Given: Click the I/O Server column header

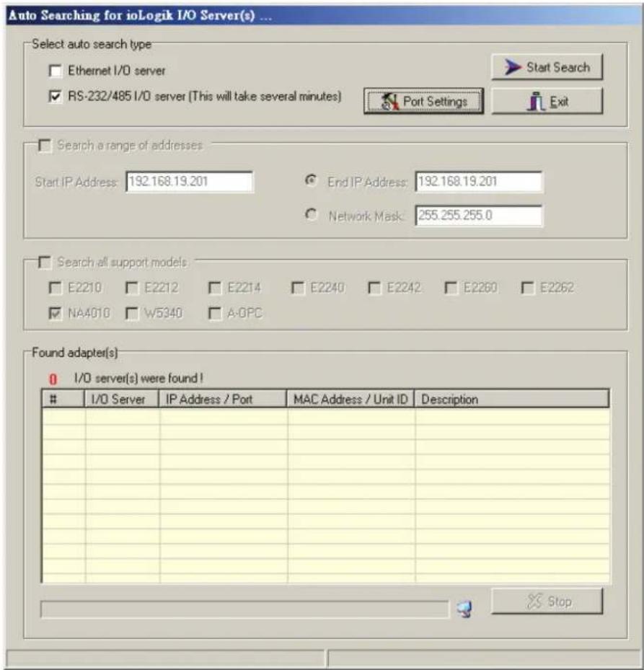Looking at the screenshot, I should point(122,399).
